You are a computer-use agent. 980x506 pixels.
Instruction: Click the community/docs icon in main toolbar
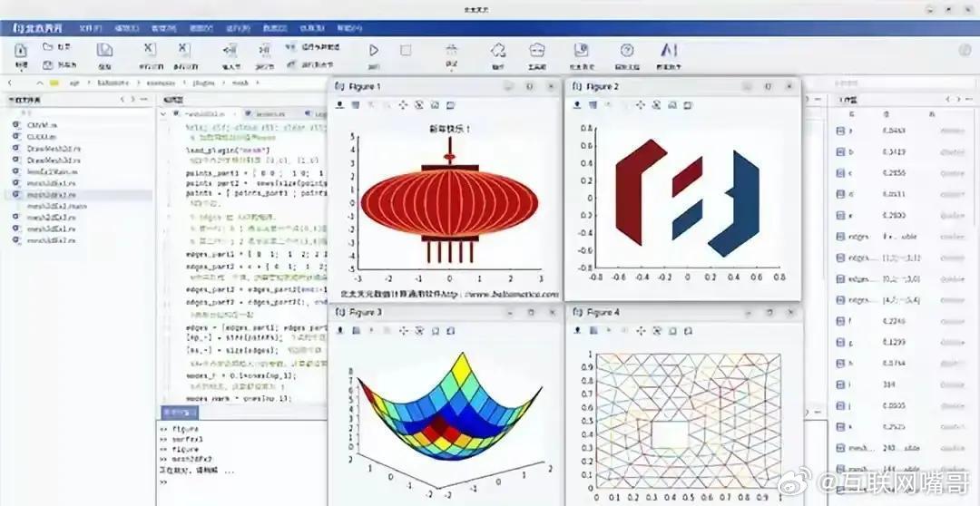pos(582,50)
